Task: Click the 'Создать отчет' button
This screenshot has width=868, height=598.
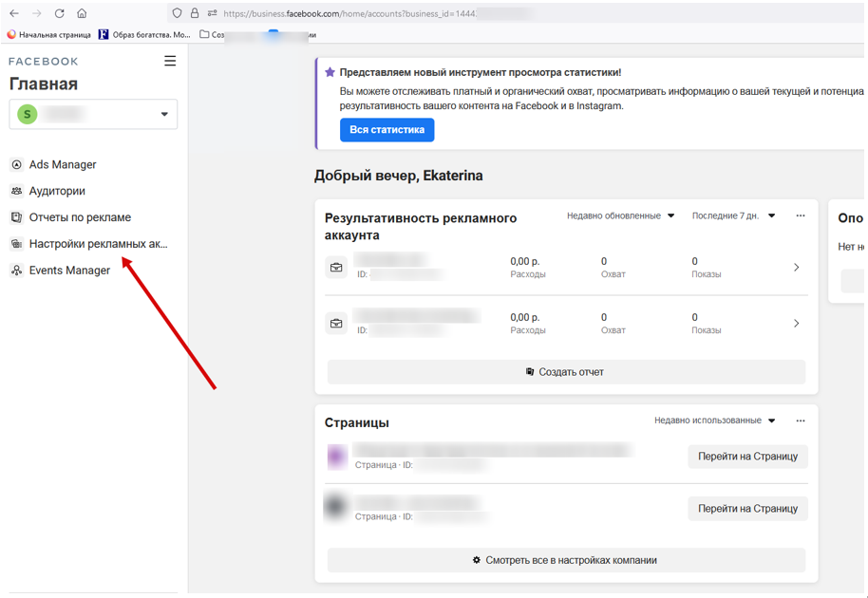Action: (566, 372)
